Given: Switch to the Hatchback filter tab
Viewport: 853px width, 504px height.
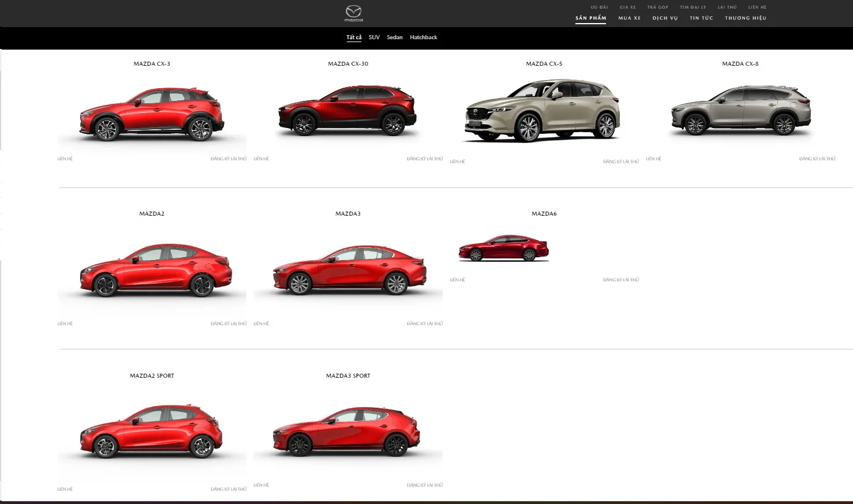Looking at the screenshot, I should (424, 37).
